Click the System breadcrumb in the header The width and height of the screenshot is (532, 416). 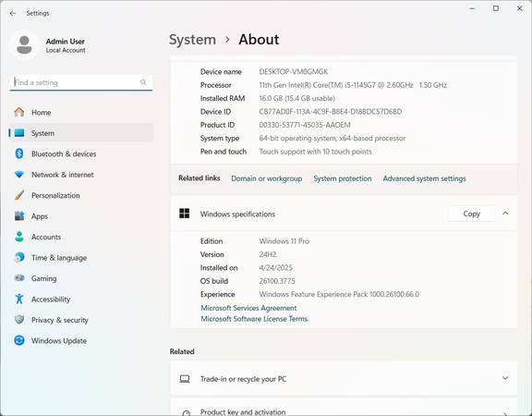point(192,40)
